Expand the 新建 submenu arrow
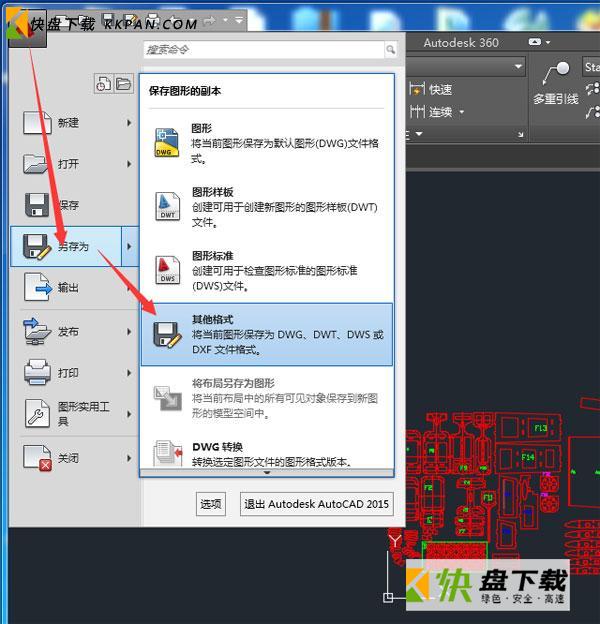Viewport: 600px width, 624px height. tap(129, 123)
